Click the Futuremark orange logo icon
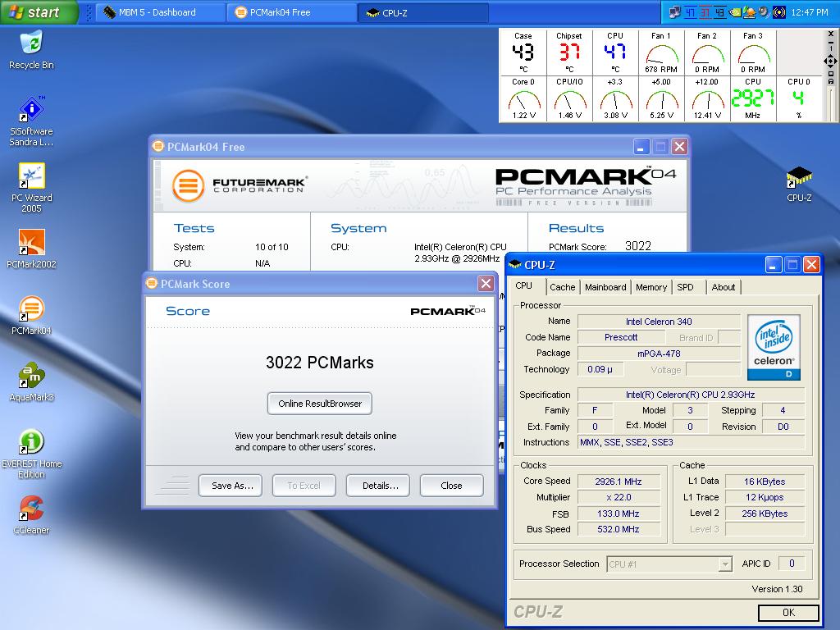The image size is (840, 630). [188, 185]
